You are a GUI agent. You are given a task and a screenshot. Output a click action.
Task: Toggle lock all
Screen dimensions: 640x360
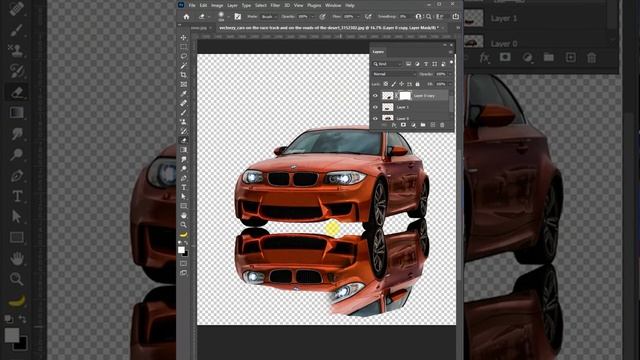click(417, 84)
